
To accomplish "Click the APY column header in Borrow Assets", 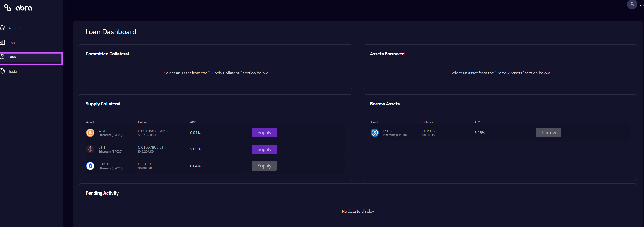I will coord(477,122).
